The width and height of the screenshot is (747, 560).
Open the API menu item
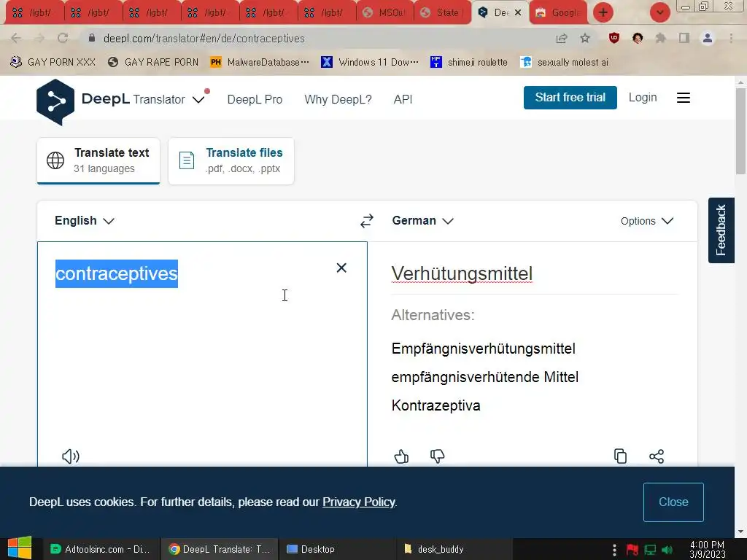tap(403, 99)
